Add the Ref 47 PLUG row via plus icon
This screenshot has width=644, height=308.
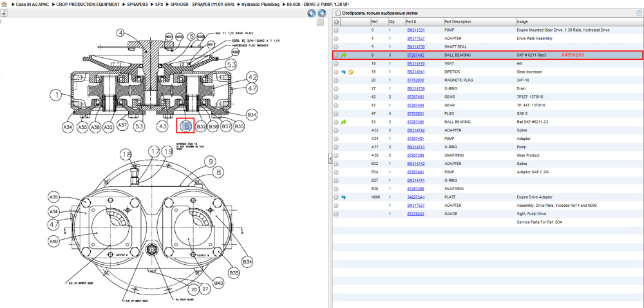tap(336, 114)
